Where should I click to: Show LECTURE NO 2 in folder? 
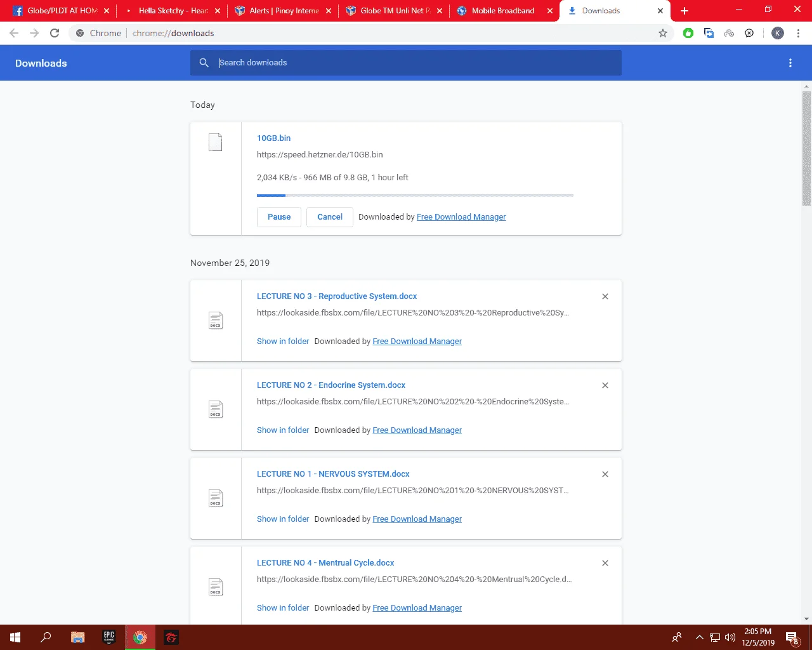(283, 430)
